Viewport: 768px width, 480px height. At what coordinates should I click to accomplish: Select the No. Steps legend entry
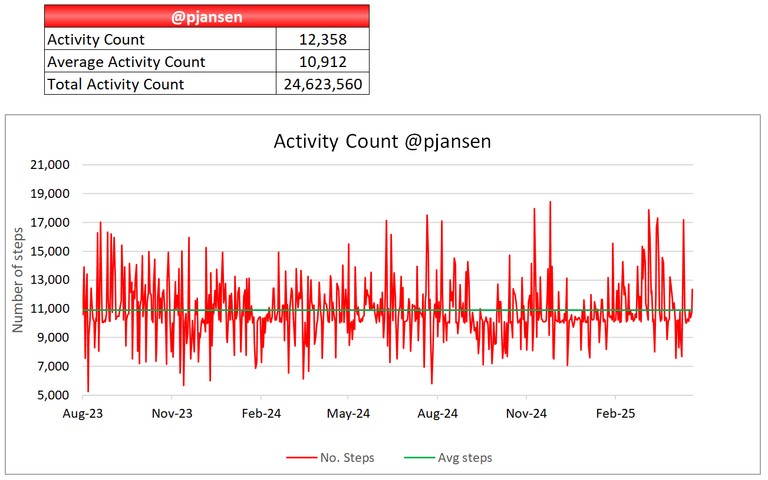point(331,457)
